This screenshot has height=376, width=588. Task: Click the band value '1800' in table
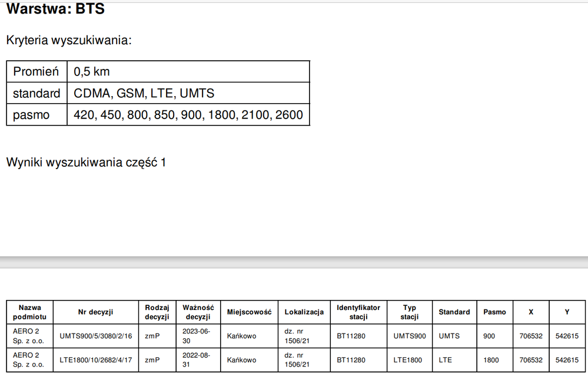click(x=491, y=360)
